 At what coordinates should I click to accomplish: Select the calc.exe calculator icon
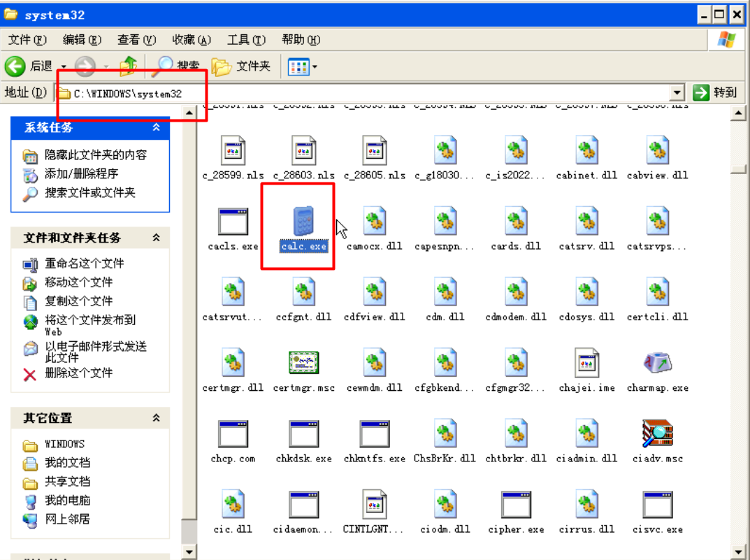click(304, 220)
